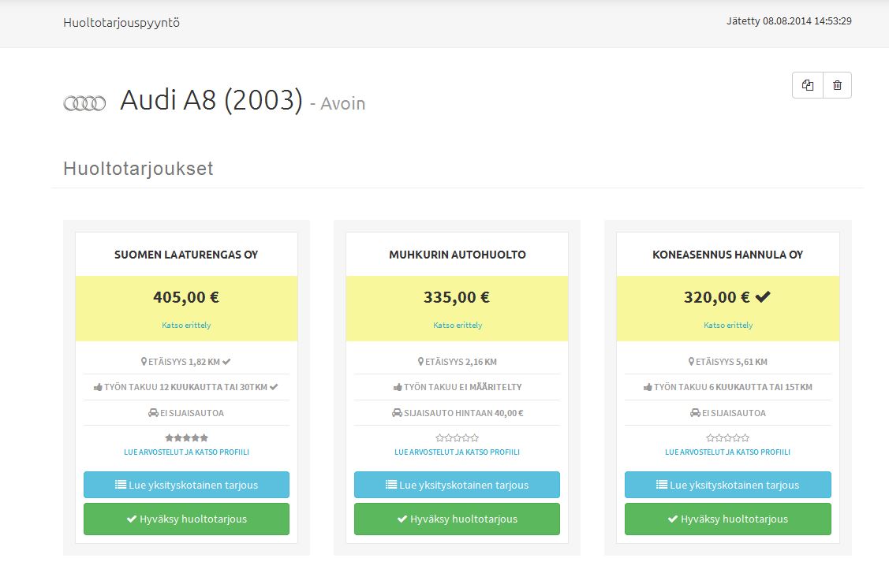Open Katso erittely under 405,00 € price

(186, 325)
